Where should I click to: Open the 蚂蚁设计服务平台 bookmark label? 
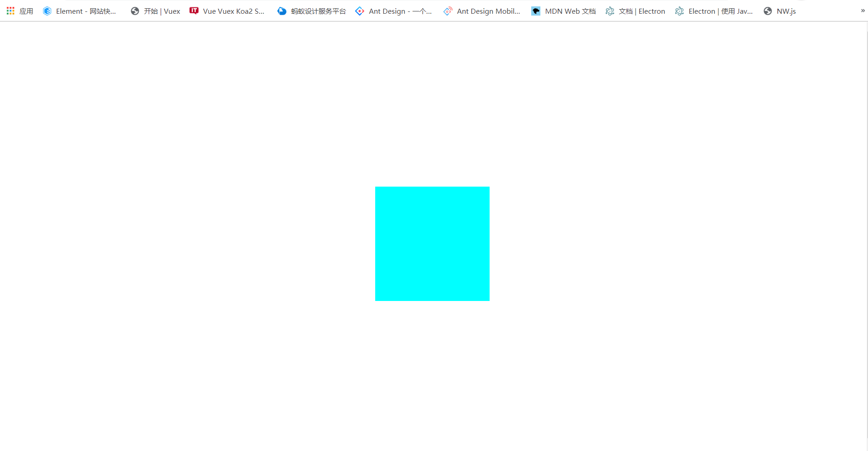318,11
